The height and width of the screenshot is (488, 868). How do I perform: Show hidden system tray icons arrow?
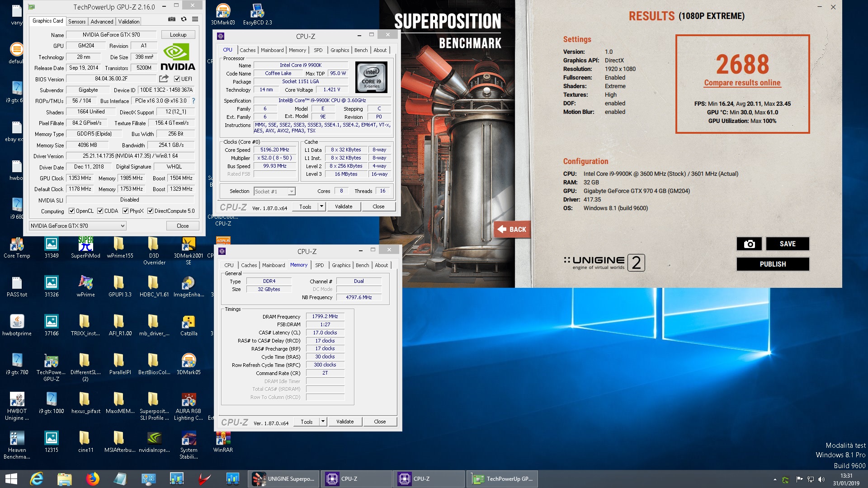click(x=775, y=479)
